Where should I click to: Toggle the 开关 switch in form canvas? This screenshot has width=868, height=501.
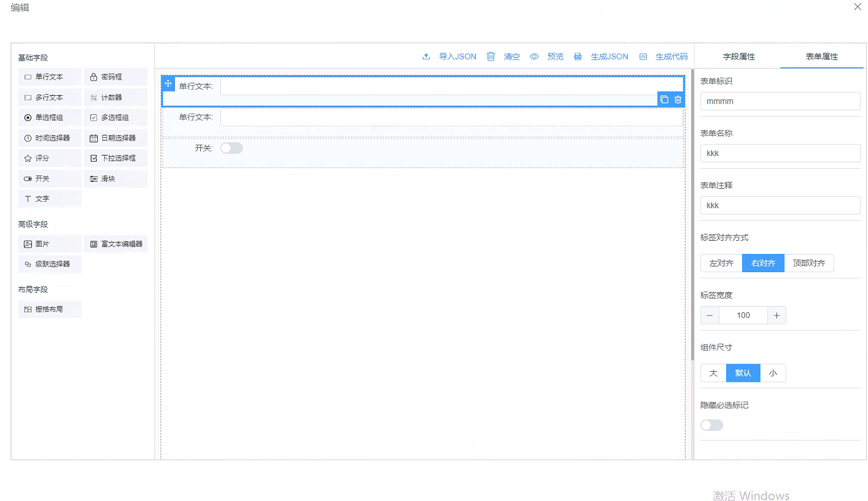[x=231, y=148]
